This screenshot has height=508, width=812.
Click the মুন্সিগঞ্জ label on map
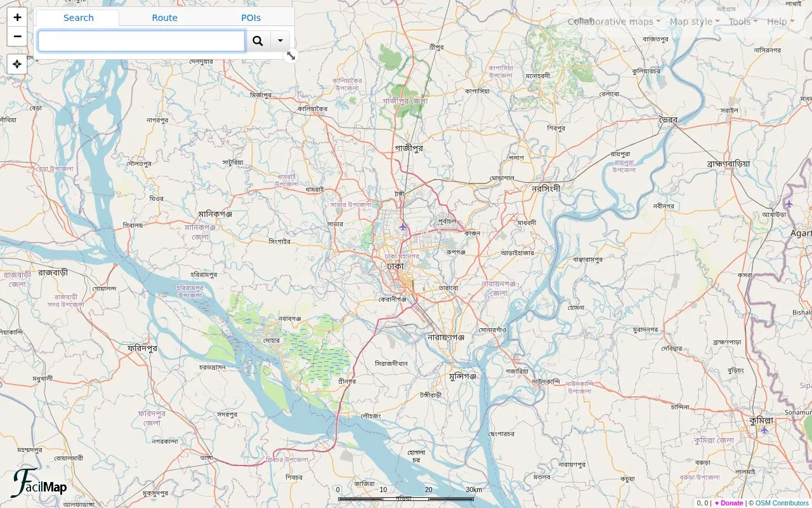(x=462, y=376)
